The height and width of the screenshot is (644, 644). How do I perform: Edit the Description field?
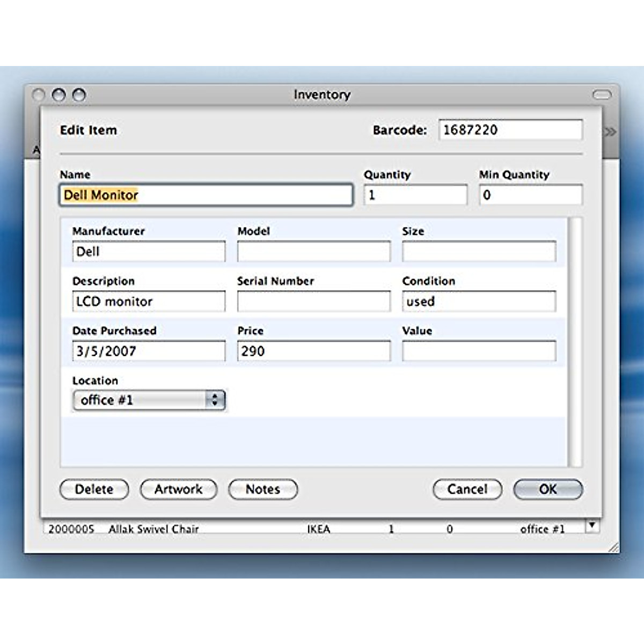click(149, 302)
